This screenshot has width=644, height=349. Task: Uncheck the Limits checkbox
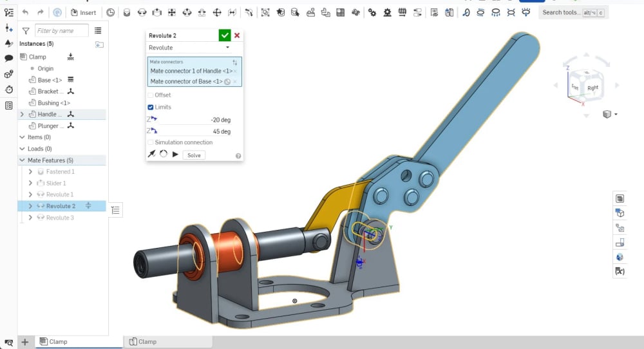(x=151, y=107)
